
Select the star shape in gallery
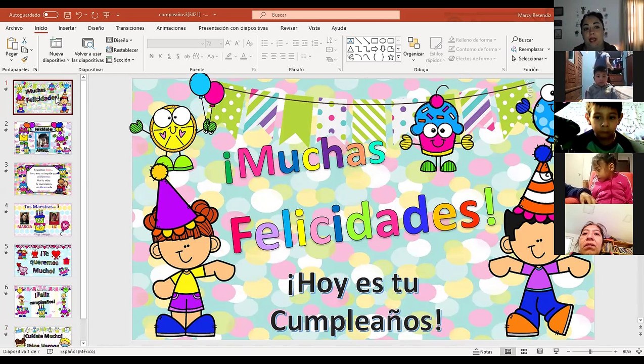coord(391,57)
